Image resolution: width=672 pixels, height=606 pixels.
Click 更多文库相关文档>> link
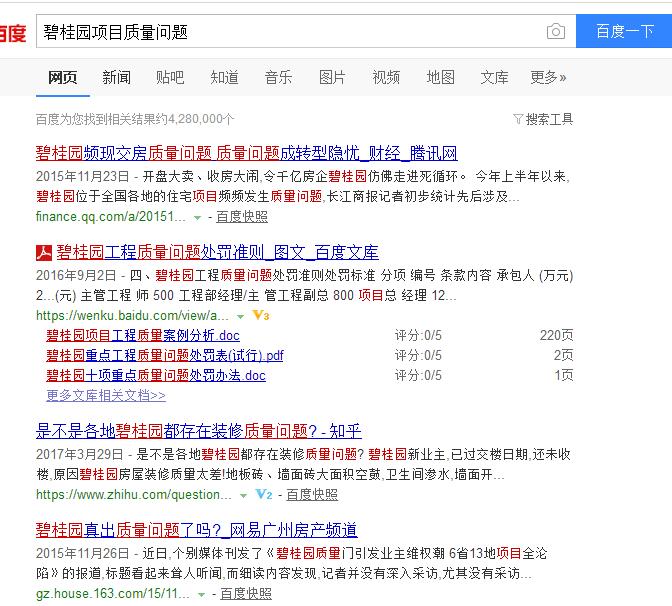pos(106,395)
